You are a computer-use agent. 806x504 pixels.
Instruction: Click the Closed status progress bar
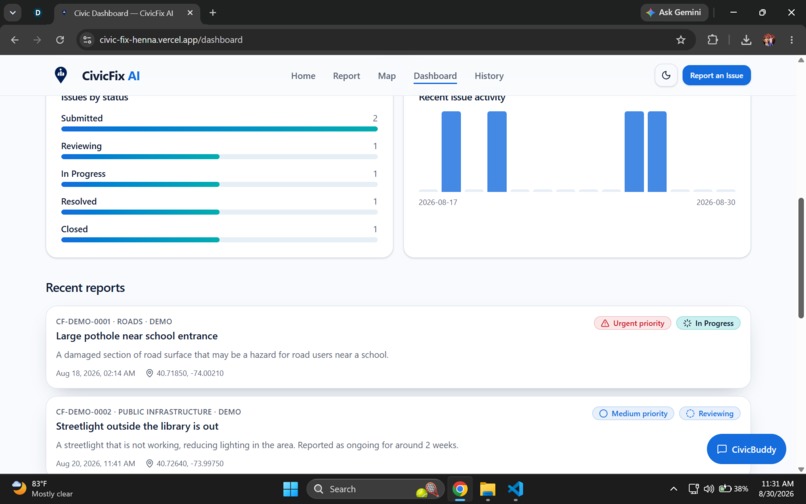point(219,240)
